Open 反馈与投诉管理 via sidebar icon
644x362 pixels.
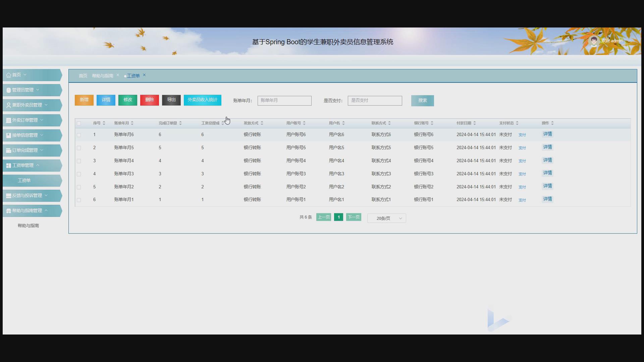coord(8,195)
